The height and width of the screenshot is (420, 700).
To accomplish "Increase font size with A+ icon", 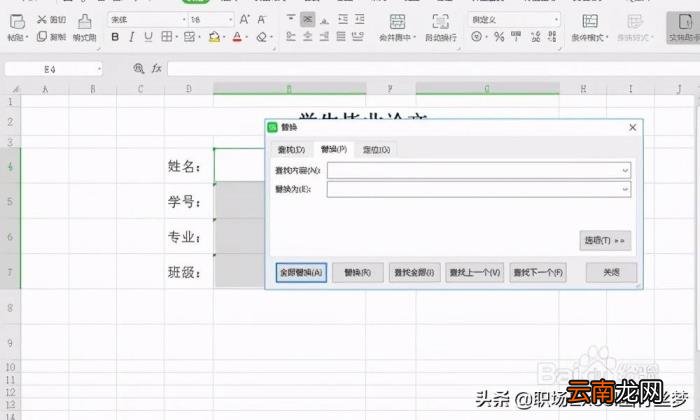I will tap(244, 19).
